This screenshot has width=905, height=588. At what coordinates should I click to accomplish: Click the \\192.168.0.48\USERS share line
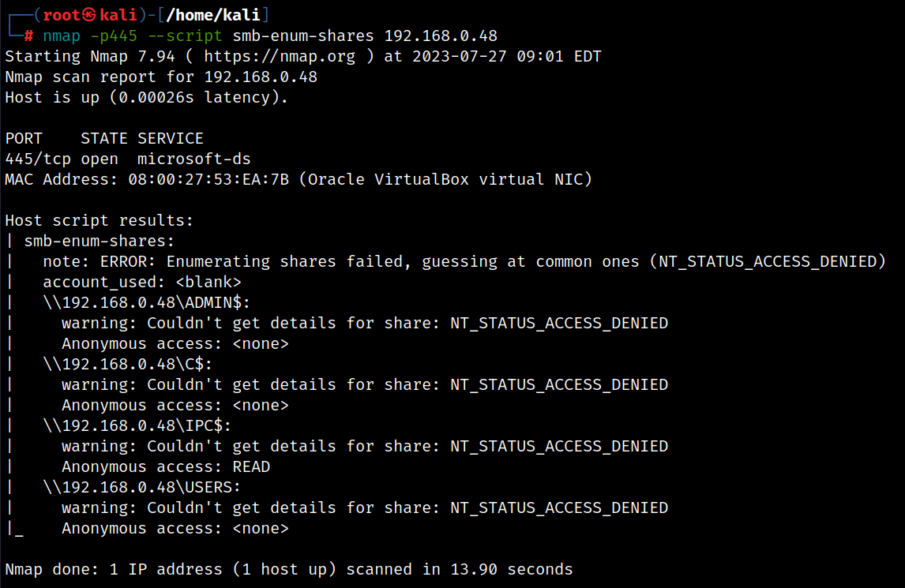click(x=141, y=488)
